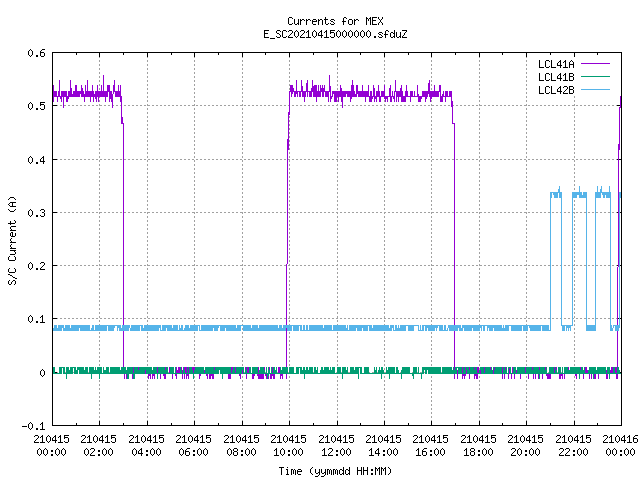Click the 0.4 y-axis tick label
640x480 pixels.
[x=36, y=160]
